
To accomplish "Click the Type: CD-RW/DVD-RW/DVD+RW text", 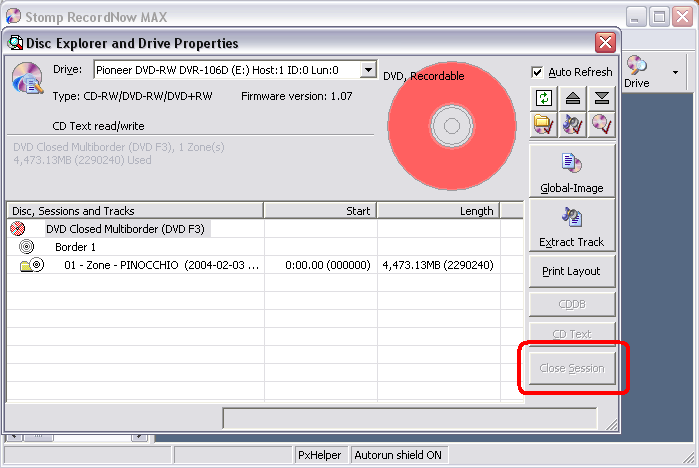I will tap(132, 96).
